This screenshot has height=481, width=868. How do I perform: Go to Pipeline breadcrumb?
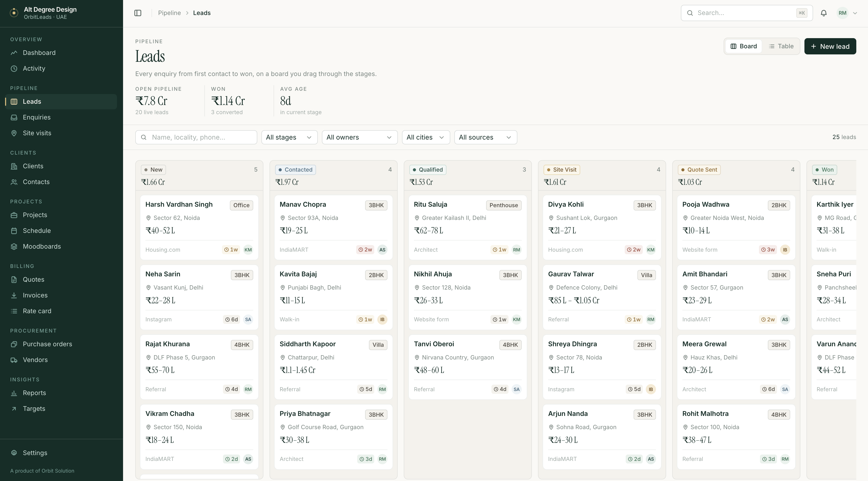[x=169, y=13]
